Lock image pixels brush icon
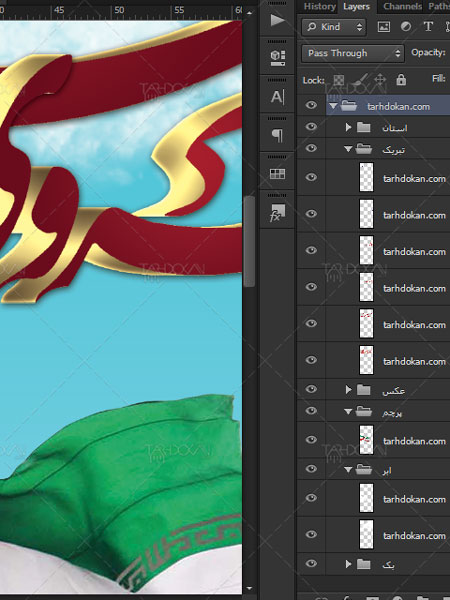This screenshot has height=600, width=450. [359, 80]
